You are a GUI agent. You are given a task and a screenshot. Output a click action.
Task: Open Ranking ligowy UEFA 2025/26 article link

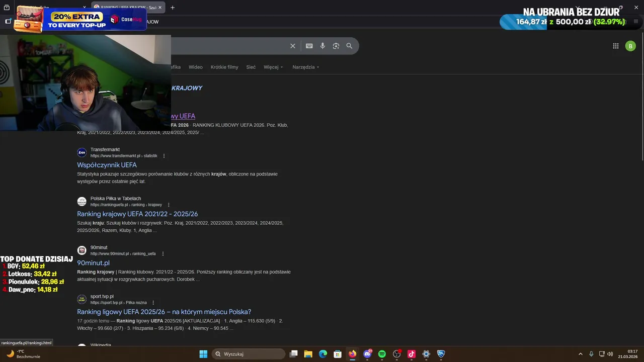[164, 312]
